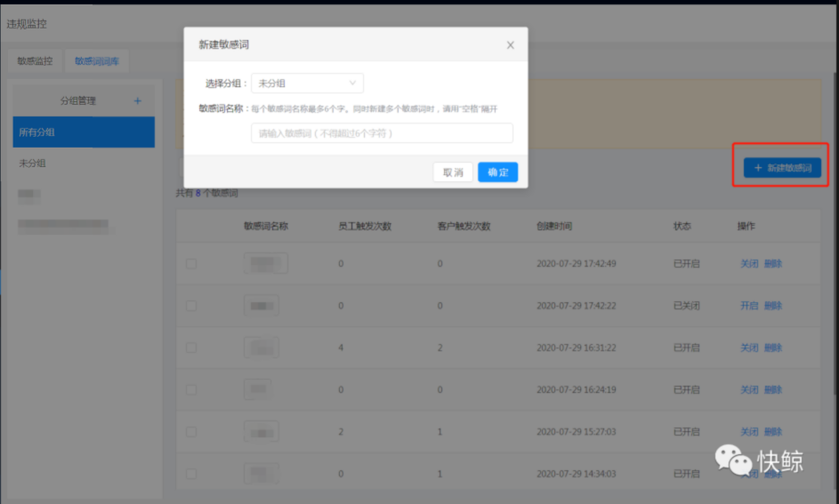
Task: Click the dropdown chevron arrow in 选择分组
Action: pos(352,83)
